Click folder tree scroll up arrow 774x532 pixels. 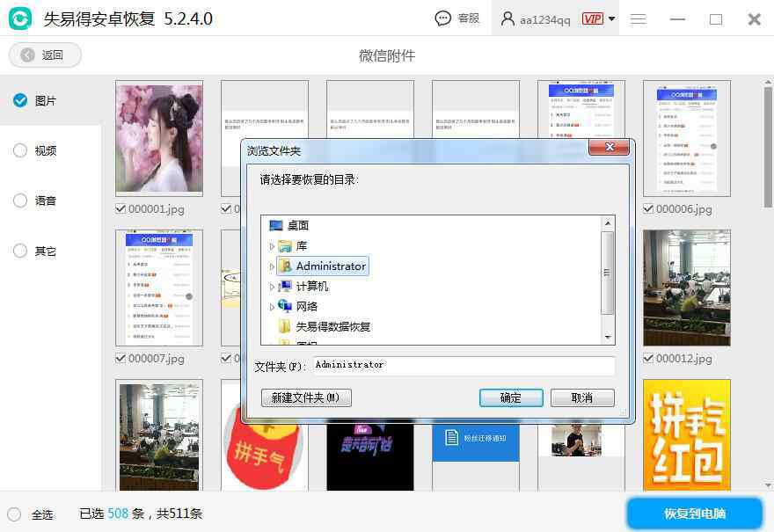coord(608,223)
